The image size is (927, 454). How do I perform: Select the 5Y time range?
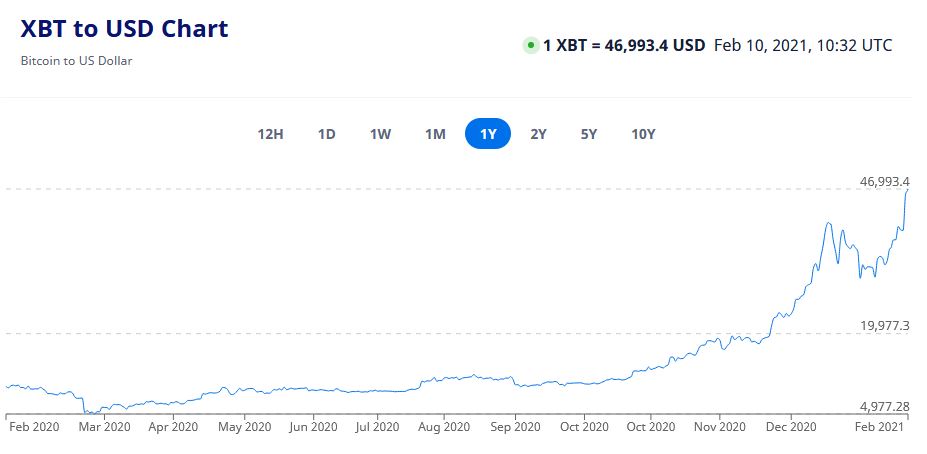tap(588, 134)
